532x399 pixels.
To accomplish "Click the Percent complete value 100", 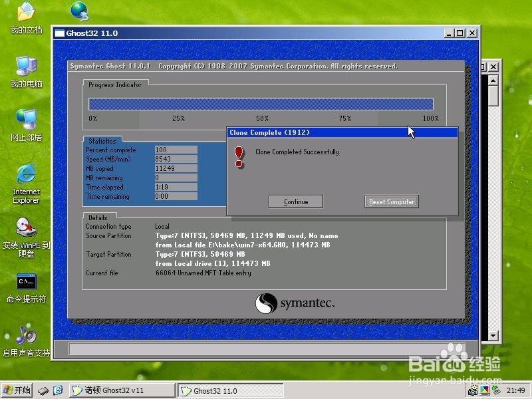I will click(176, 150).
